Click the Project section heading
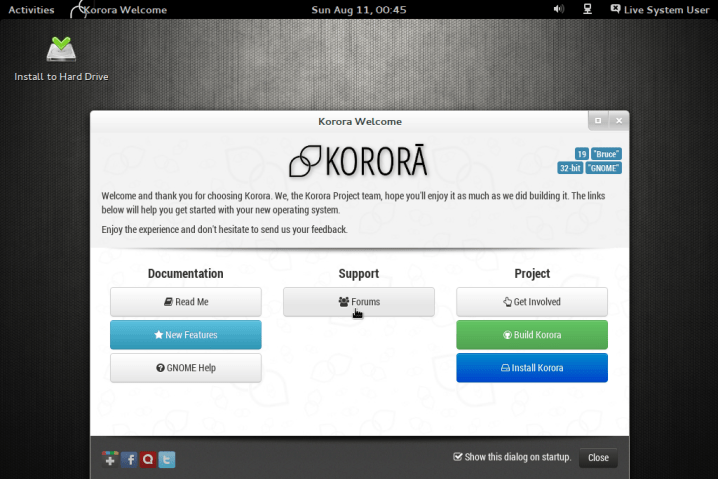718x479 pixels. point(532,273)
